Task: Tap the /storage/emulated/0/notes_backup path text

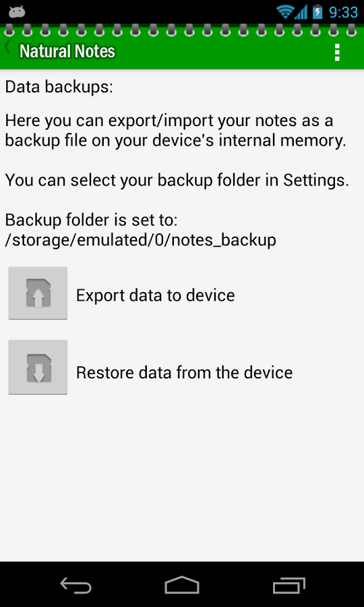Action: pyautogui.click(x=140, y=240)
